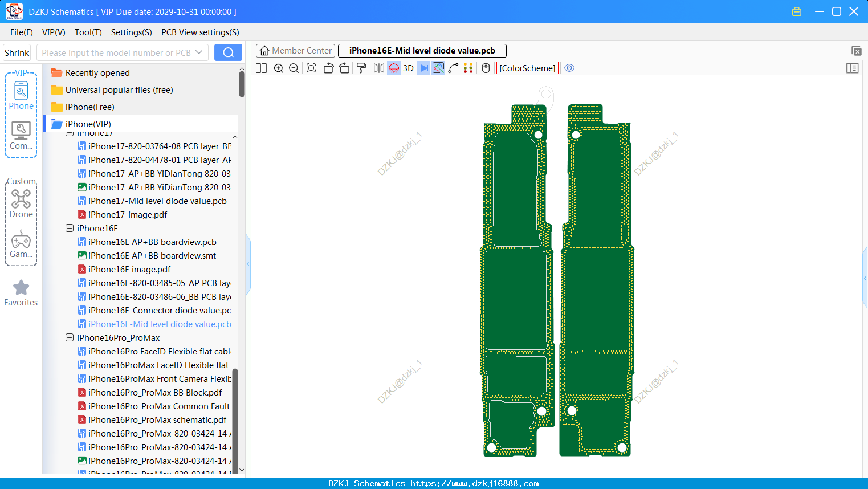Image resolution: width=868 pixels, height=489 pixels.
Task: Open iPhone16E AP+BB boardview.pcb
Action: [152, 242]
